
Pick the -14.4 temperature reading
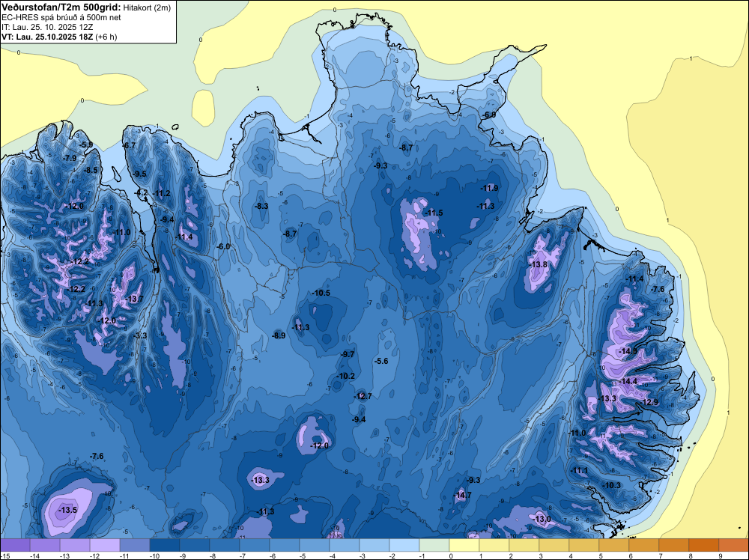[x=628, y=381]
